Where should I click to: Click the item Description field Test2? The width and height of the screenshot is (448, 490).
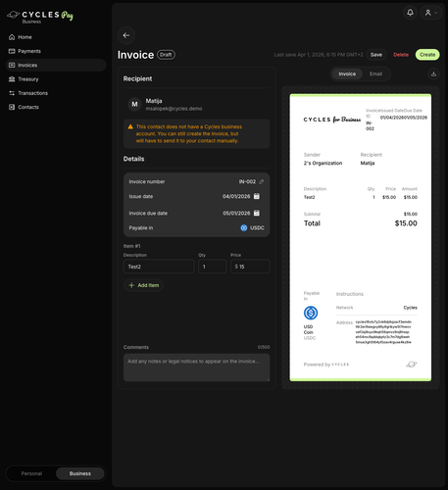tap(159, 267)
